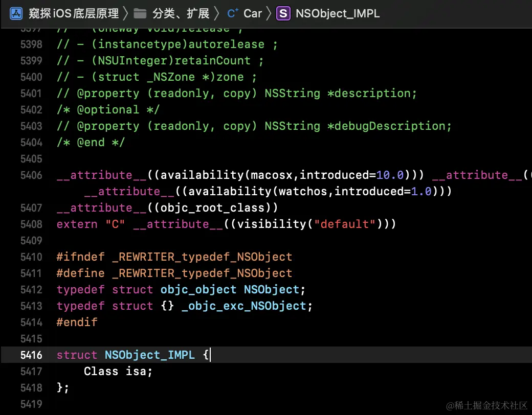Click the '(struct _NSZone *)zone' comment
The image size is (532, 415).
[167, 77]
